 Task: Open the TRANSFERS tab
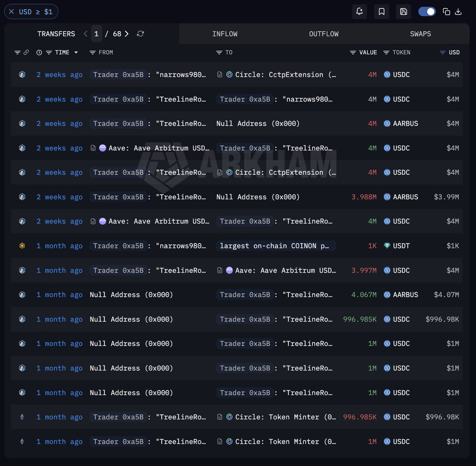click(56, 34)
